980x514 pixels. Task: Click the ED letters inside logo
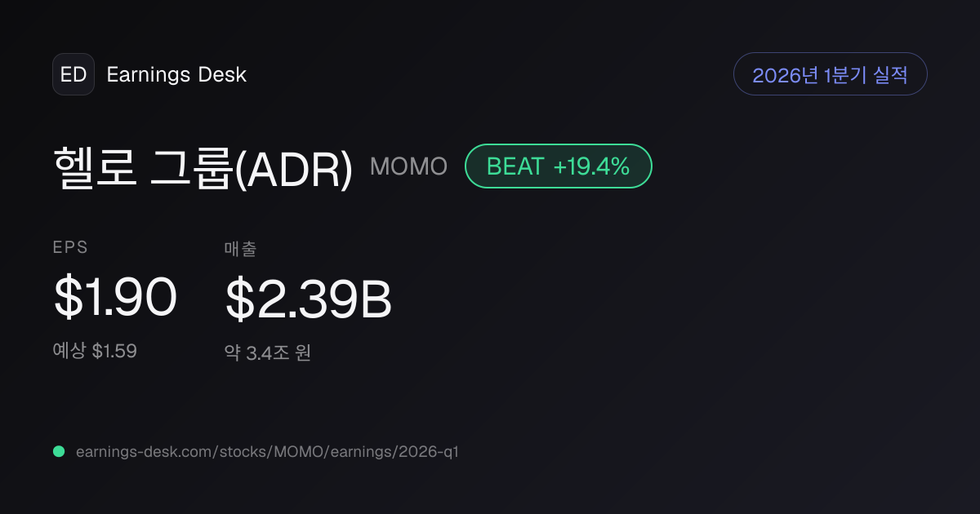[x=73, y=74]
